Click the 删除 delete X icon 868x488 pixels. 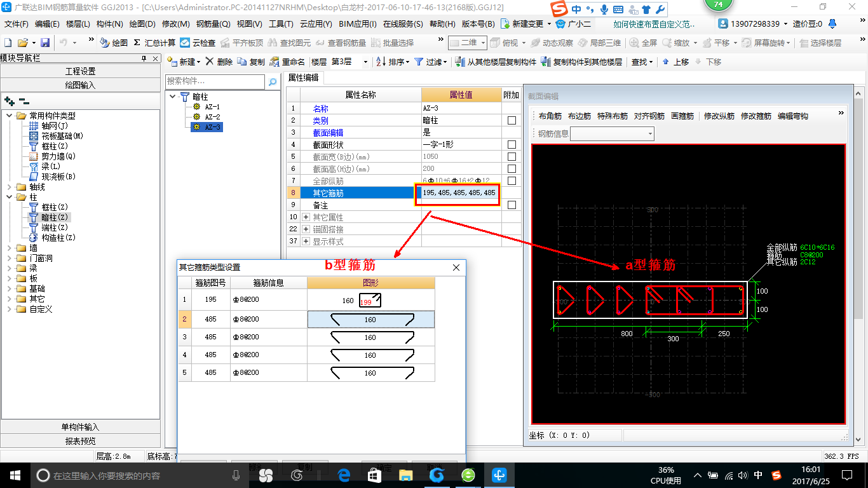coord(209,62)
